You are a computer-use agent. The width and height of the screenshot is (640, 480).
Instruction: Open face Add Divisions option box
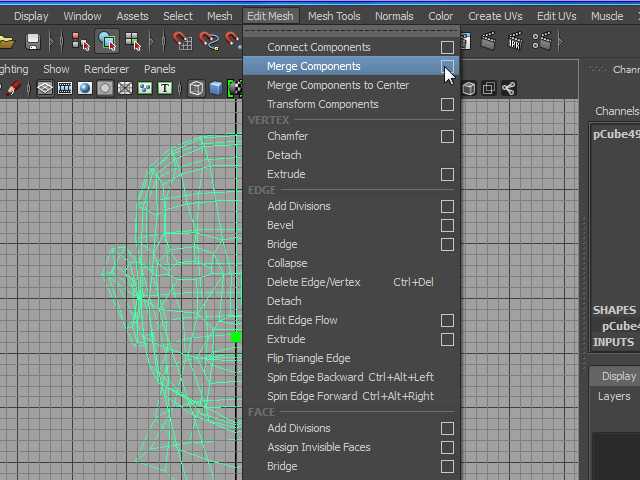click(x=447, y=429)
